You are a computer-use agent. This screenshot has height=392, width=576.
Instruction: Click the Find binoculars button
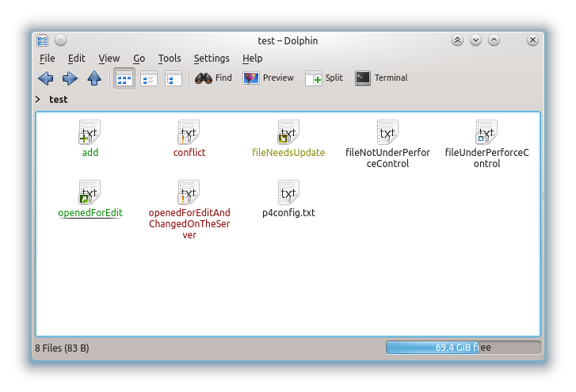[x=213, y=78]
